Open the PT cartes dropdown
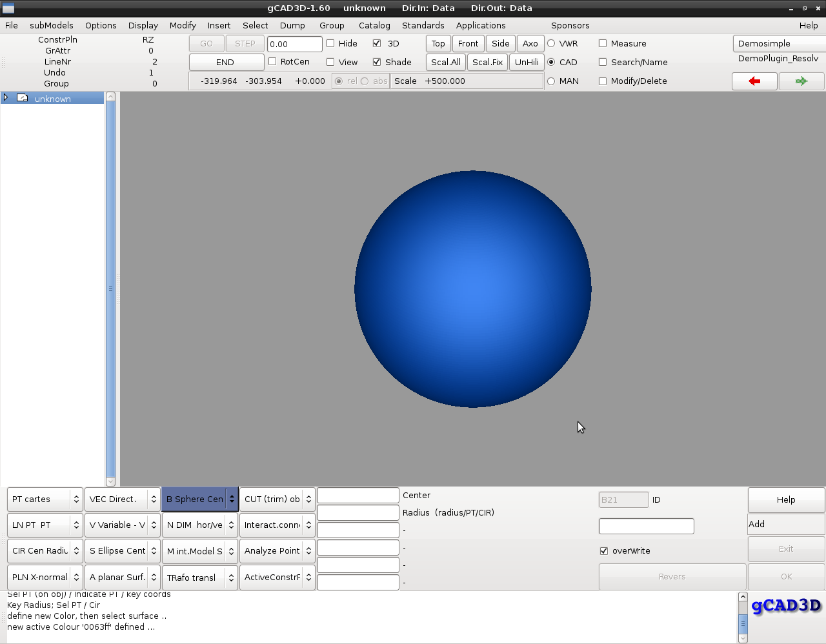This screenshot has width=826, height=644. point(45,499)
